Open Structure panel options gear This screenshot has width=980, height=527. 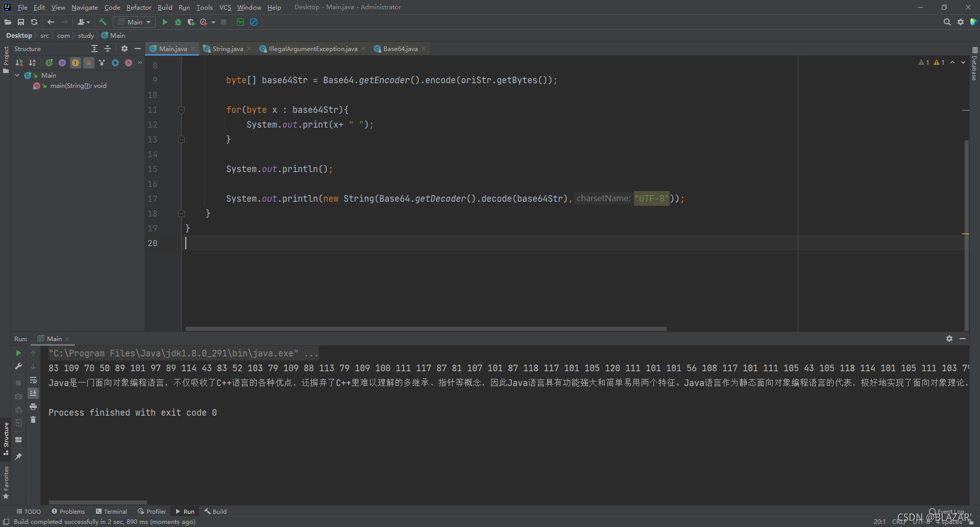click(x=125, y=49)
